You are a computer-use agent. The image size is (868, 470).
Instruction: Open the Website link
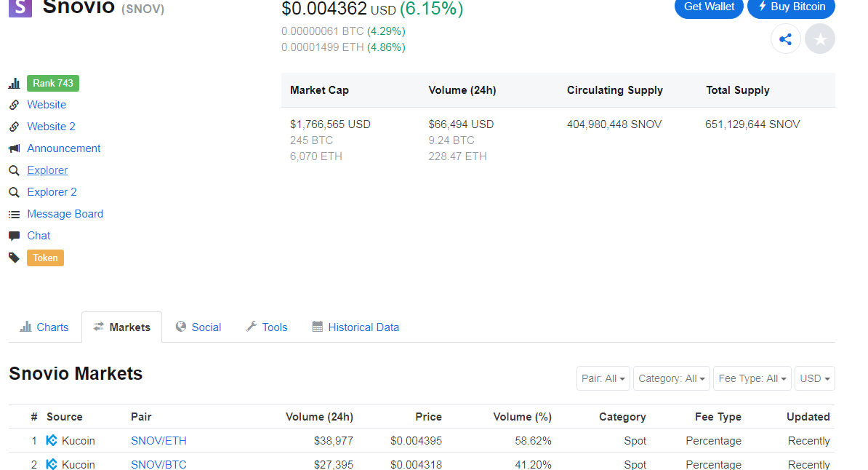47,105
